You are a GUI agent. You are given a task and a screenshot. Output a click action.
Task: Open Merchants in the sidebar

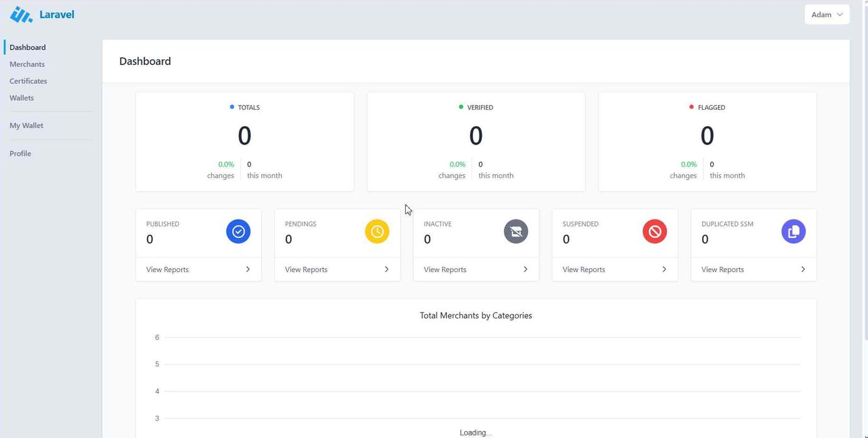[x=27, y=64]
